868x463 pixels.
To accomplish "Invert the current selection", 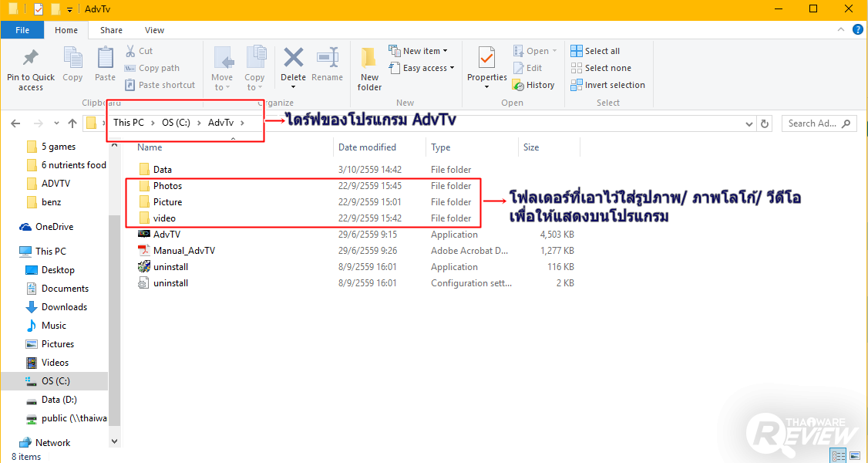I will 607,85.
